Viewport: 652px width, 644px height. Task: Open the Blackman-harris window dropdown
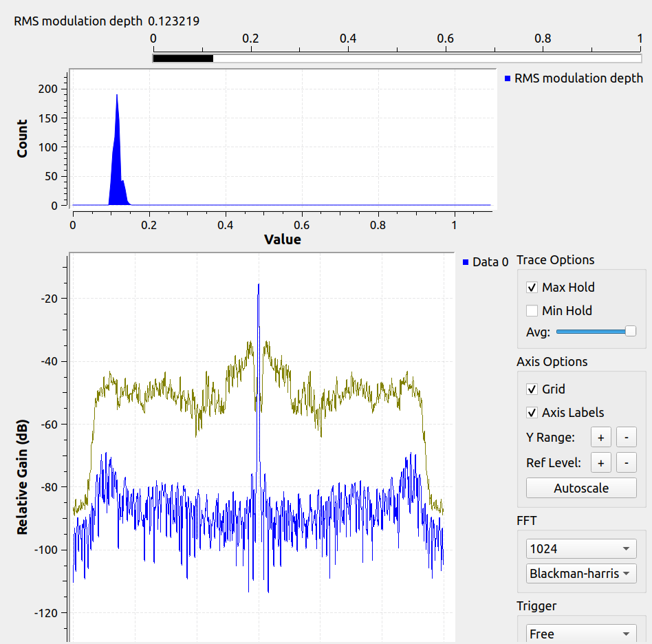click(580, 572)
